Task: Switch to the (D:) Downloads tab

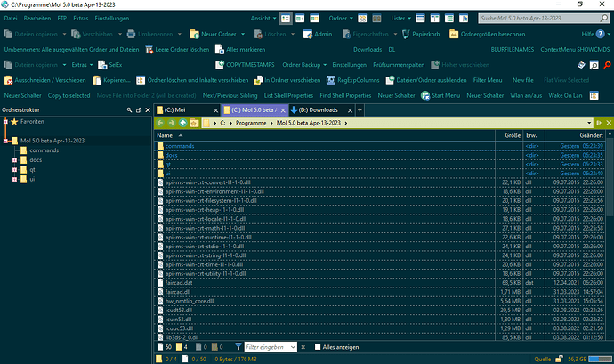Action: (314, 109)
